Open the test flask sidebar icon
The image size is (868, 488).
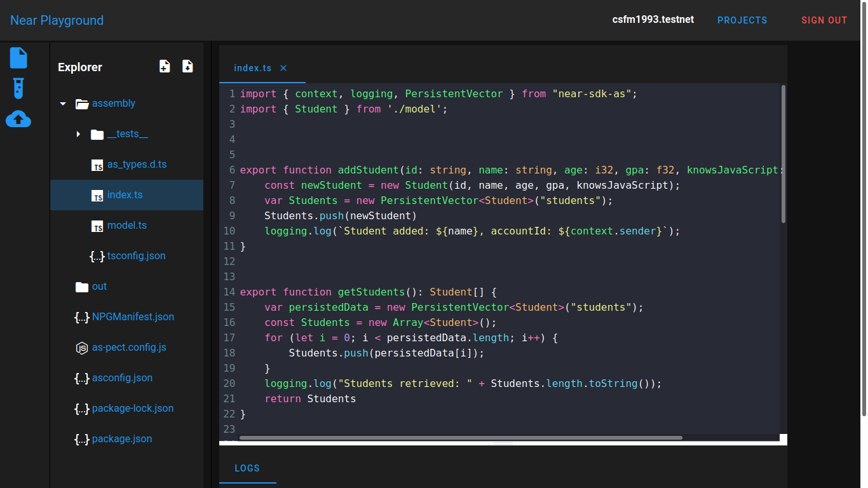tap(18, 88)
